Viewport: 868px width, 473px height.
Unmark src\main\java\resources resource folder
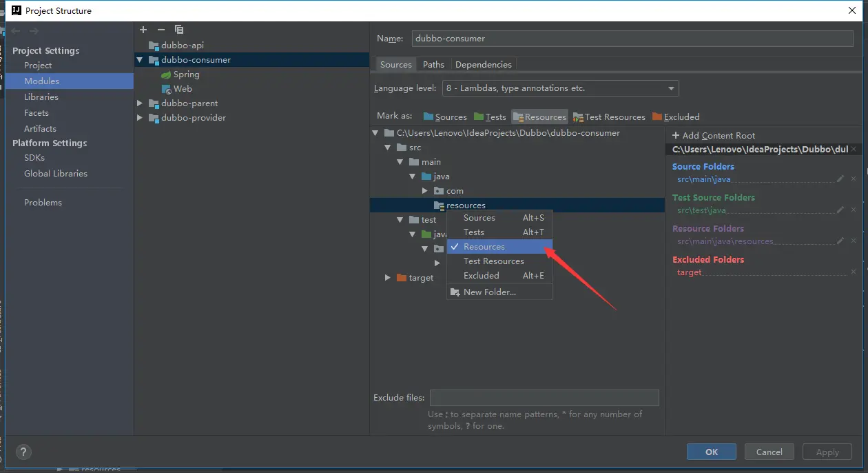coord(854,241)
